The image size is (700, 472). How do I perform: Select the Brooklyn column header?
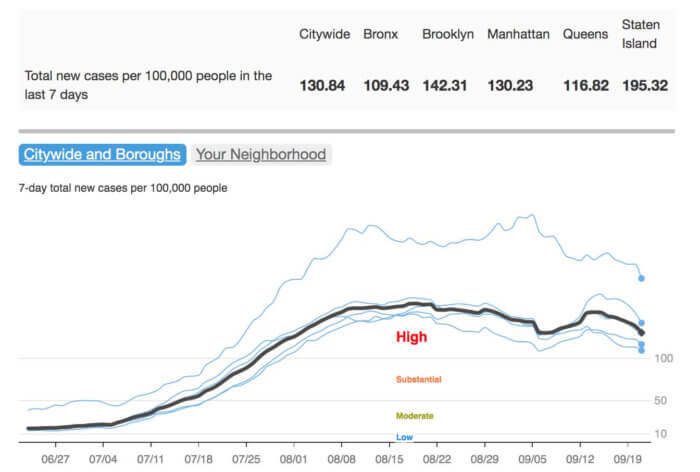tap(448, 34)
